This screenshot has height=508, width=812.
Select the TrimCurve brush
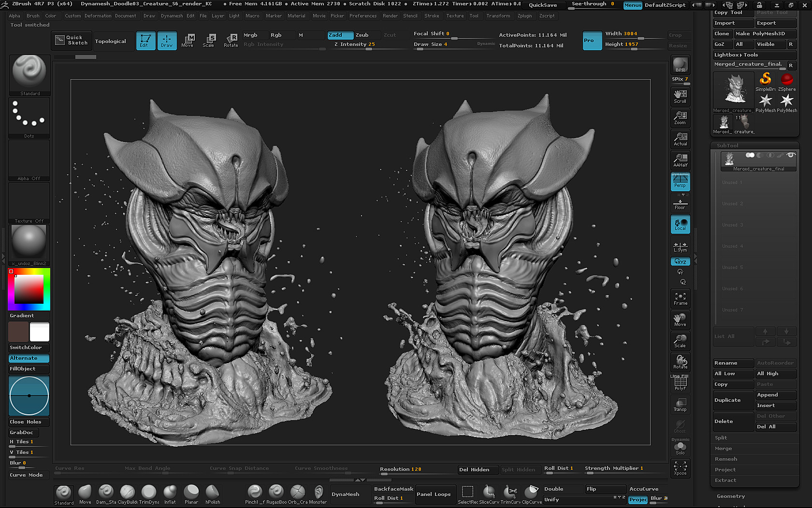click(510, 495)
